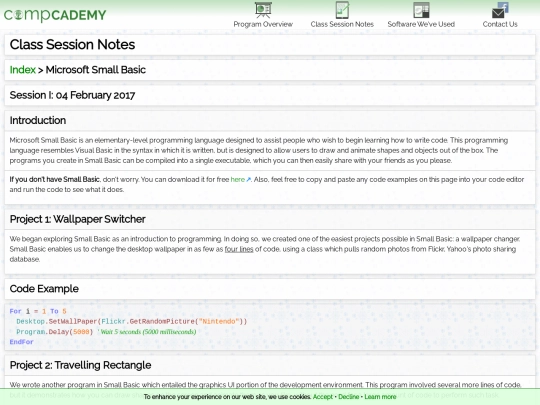Open the Class Session Notes menu label
This screenshot has width=540, height=405.
point(342,24)
